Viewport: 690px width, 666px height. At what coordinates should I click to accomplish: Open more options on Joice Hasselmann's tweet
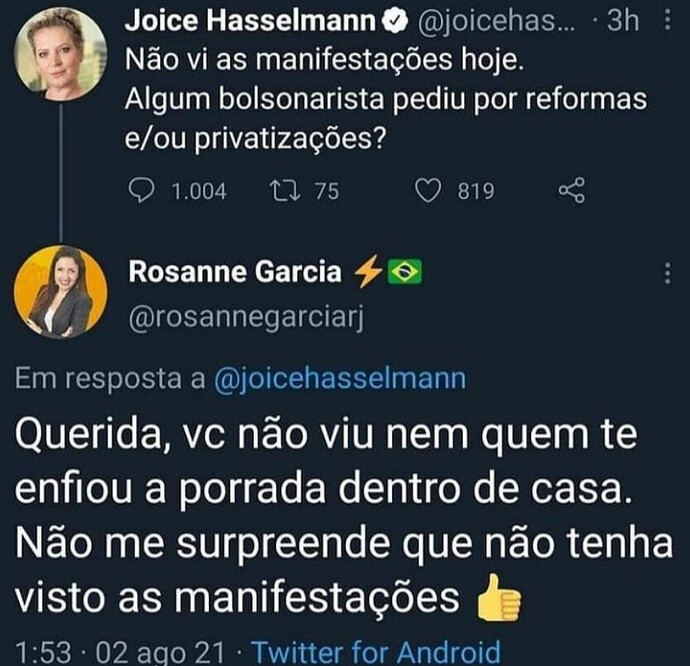(668, 23)
